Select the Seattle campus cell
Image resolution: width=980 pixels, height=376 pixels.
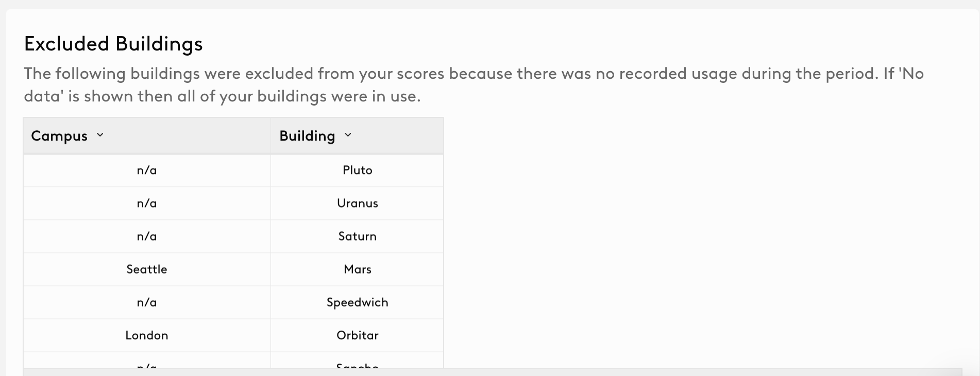pos(147,269)
